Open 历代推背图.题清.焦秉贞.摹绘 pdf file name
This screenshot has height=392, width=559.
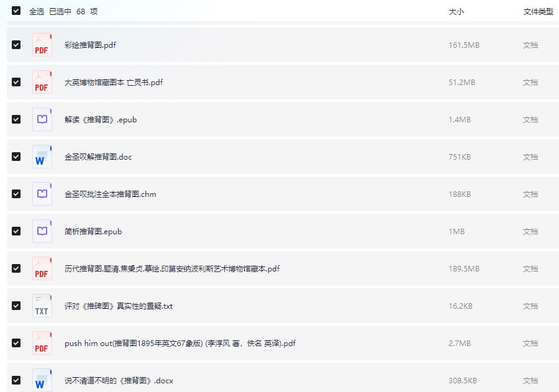pos(172,268)
